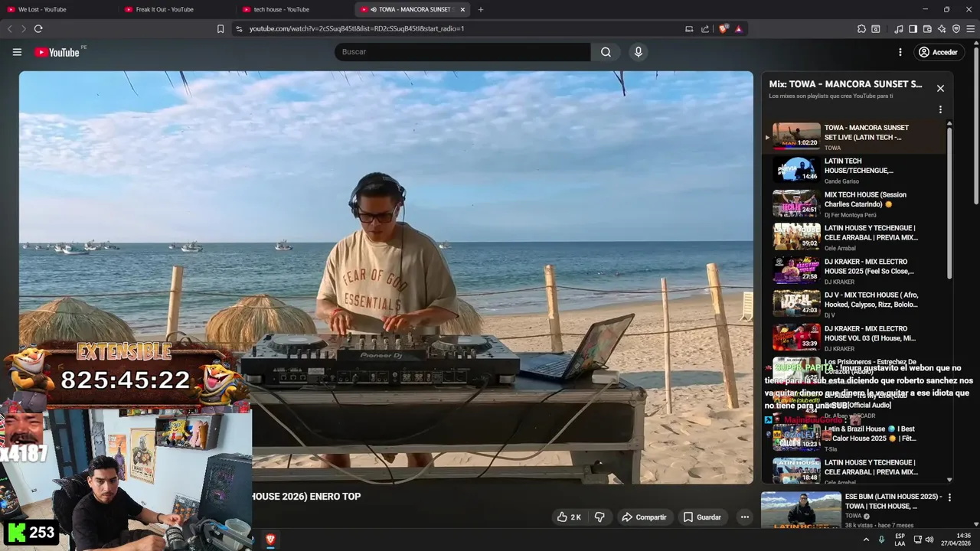Viewport: 980px width, 551px height.
Task: Show hidden system tray icons
Action: click(x=866, y=540)
